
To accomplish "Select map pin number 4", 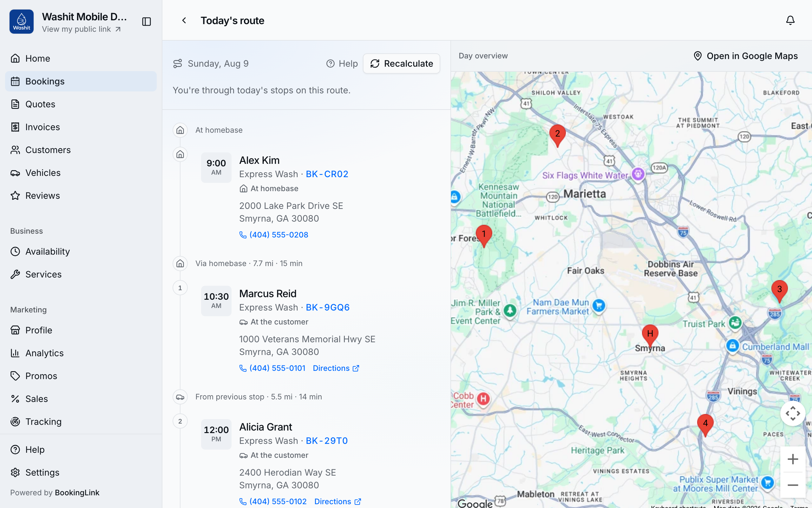I will (705, 425).
